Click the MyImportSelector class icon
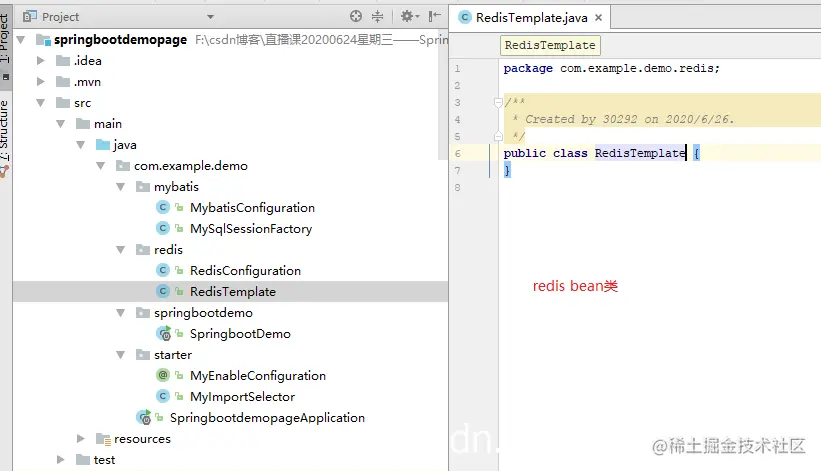Viewport: 821px width, 471px height. click(163, 397)
